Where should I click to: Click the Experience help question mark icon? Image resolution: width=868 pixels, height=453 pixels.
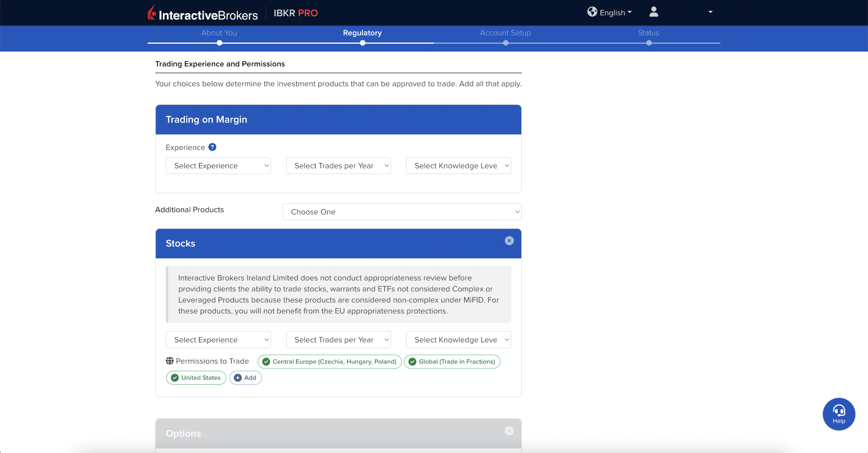coord(212,147)
